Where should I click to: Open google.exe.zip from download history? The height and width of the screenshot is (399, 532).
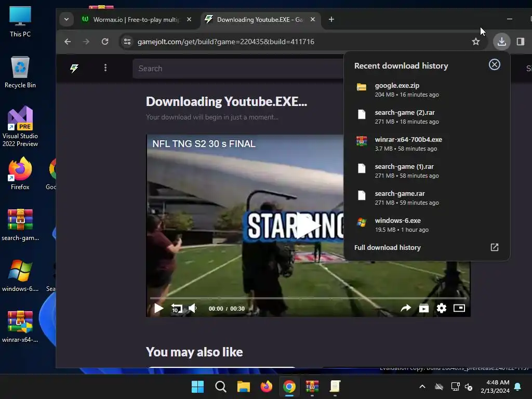click(x=427, y=90)
